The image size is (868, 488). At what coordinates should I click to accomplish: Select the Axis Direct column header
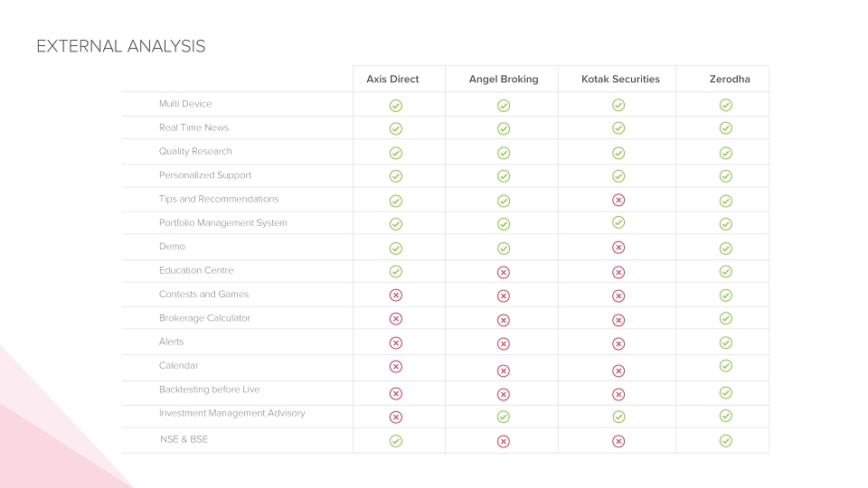tap(392, 80)
